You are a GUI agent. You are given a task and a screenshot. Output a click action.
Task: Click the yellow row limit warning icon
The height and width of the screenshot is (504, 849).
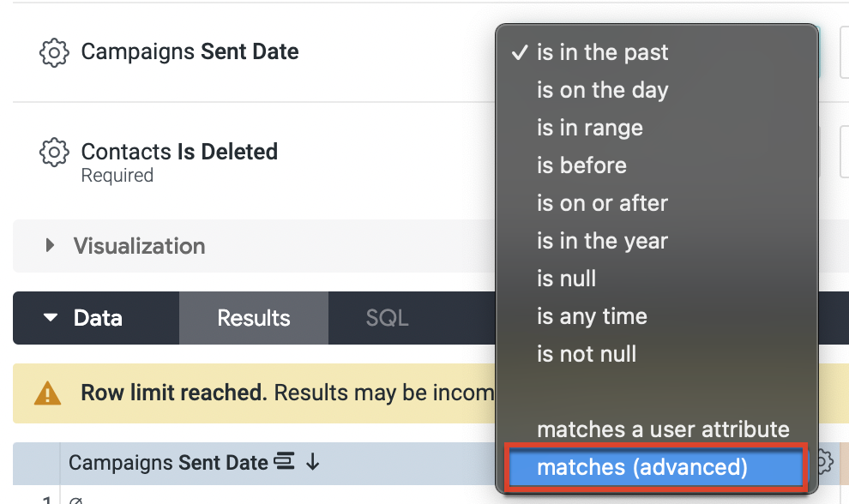47,393
